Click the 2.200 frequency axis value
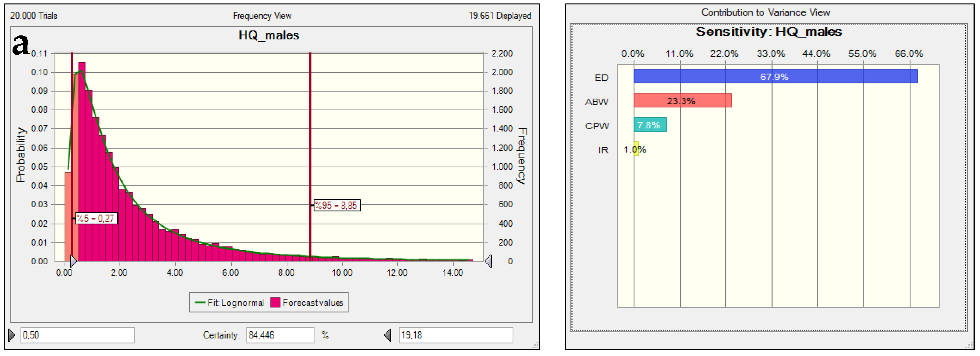The image size is (980, 356). (502, 54)
